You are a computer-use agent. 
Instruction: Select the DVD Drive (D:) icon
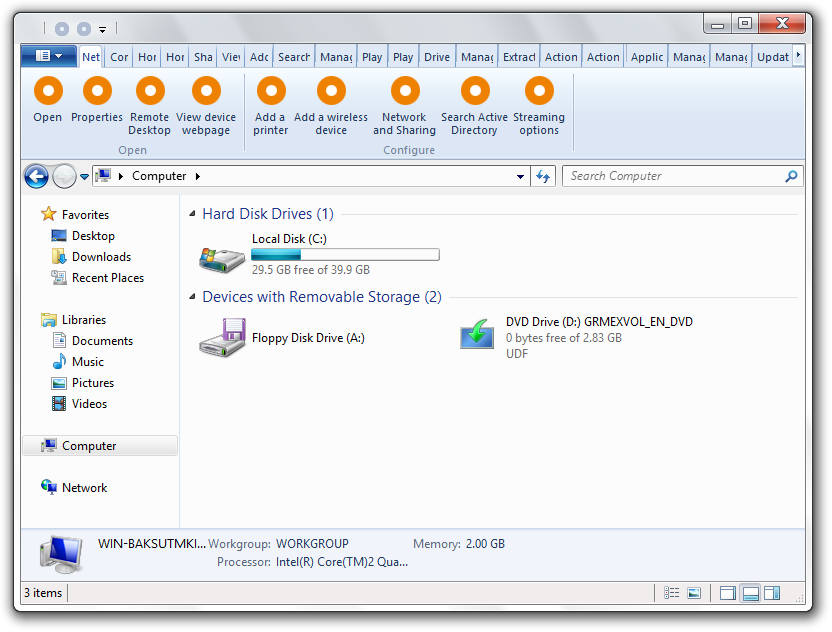[x=476, y=334]
